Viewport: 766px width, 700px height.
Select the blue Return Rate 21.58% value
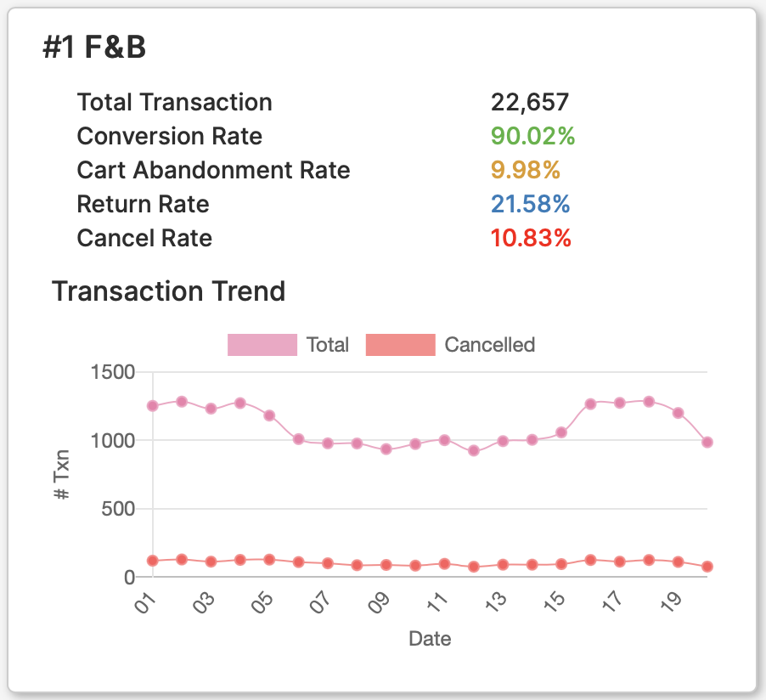point(530,205)
